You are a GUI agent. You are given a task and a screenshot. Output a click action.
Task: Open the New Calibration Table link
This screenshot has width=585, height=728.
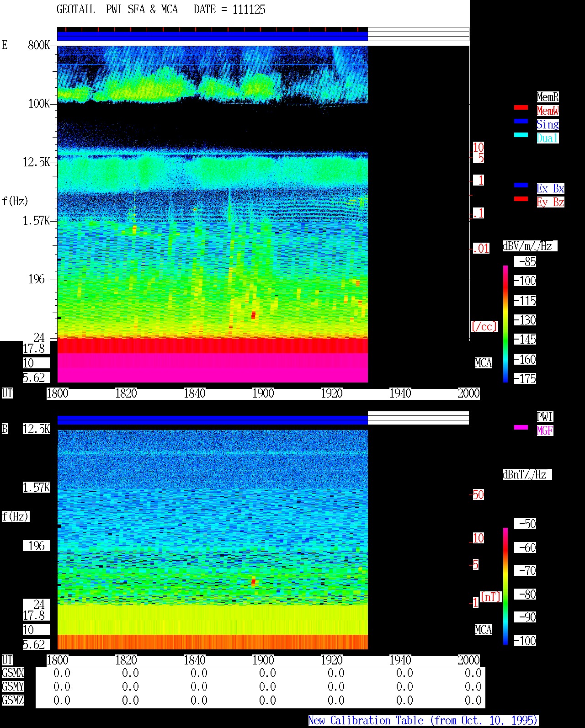(x=423, y=721)
